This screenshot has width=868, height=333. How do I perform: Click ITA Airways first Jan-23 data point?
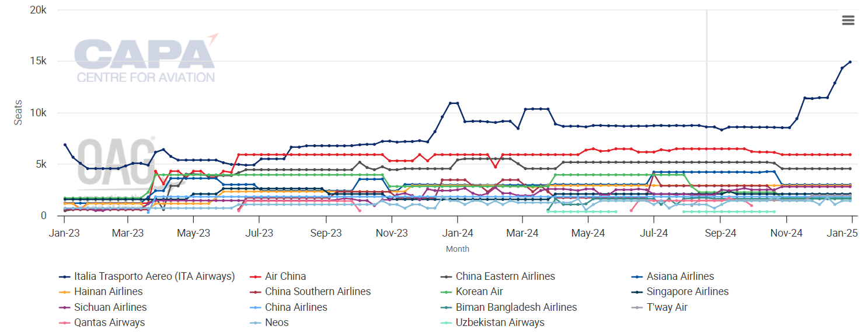65,145
